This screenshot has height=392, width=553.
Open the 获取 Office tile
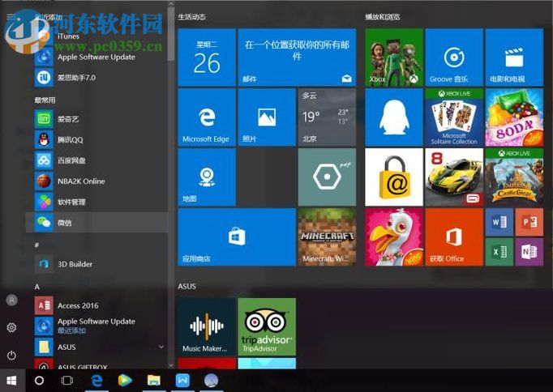pos(454,237)
